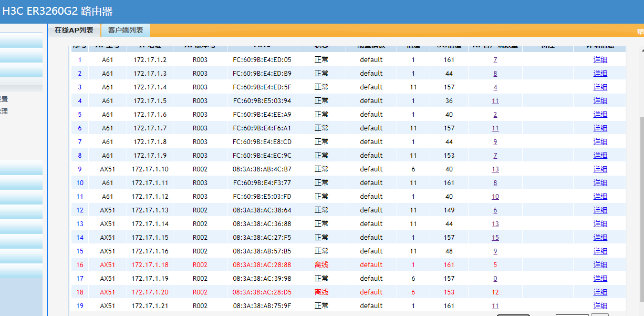Viewport: 644px width, 316px height.
Task: Click the 帮助 help link in orange bar
Action: pyautogui.click(x=640, y=31)
